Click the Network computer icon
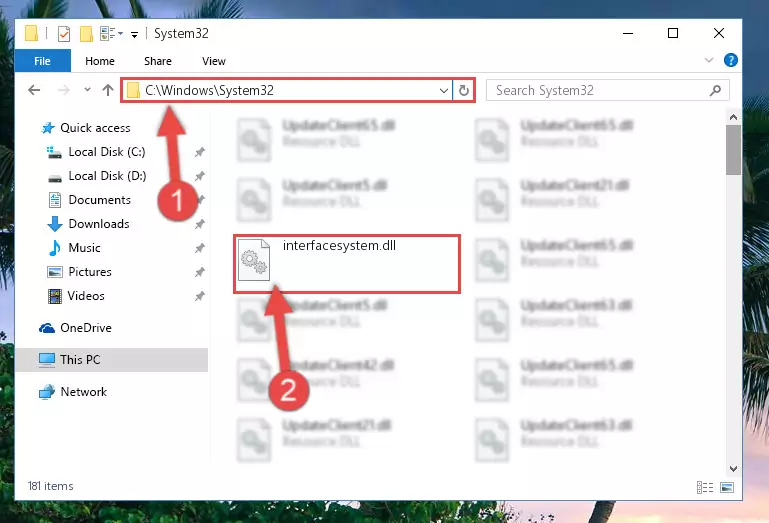The height and width of the screenshot is (523, 769). point(47,392)
